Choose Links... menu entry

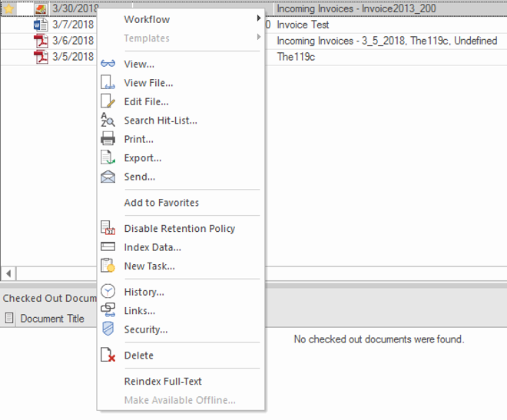pyautogui.click(x=181, y=310)
